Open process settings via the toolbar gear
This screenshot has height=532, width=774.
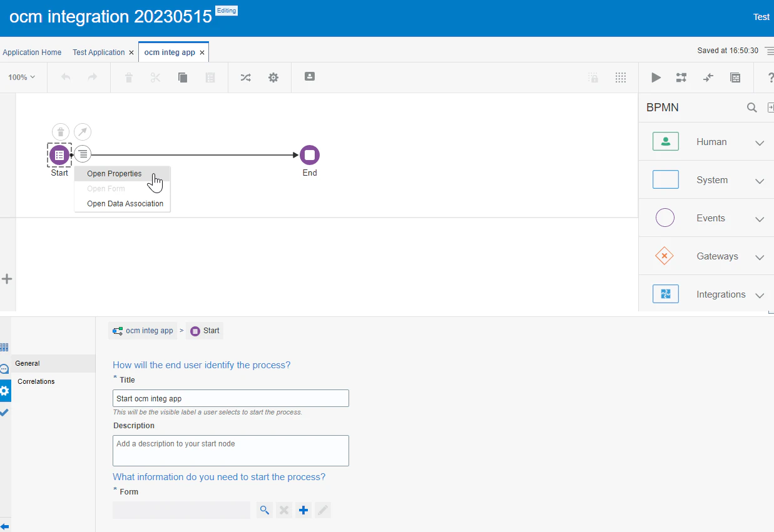273,78
